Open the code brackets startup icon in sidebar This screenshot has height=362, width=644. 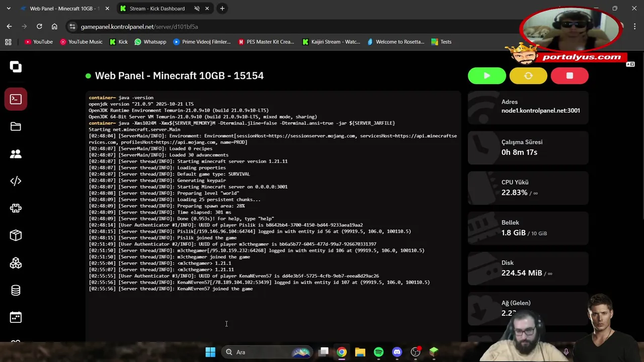pyautogui.click(x=16, y=181)
